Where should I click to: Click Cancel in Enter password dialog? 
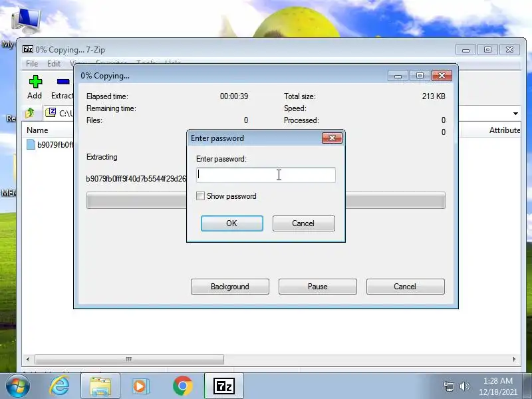pyautogui.click(x=304, y=223)
